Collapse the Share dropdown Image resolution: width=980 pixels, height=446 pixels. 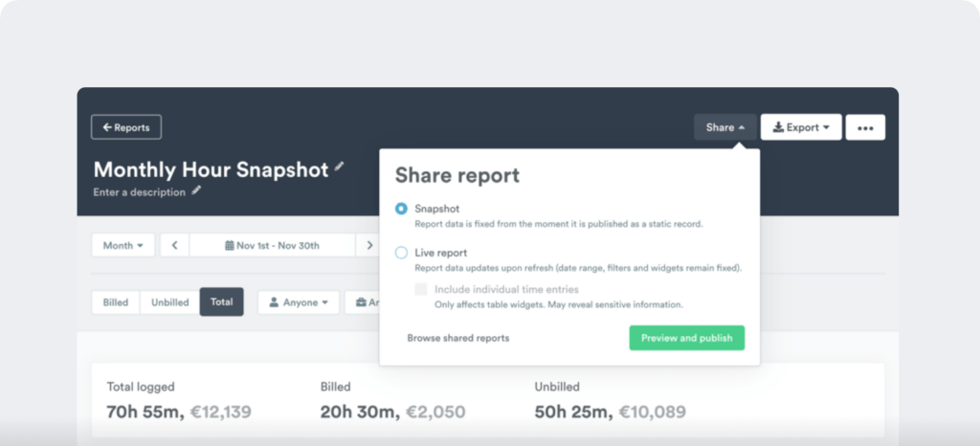[725, 127]
